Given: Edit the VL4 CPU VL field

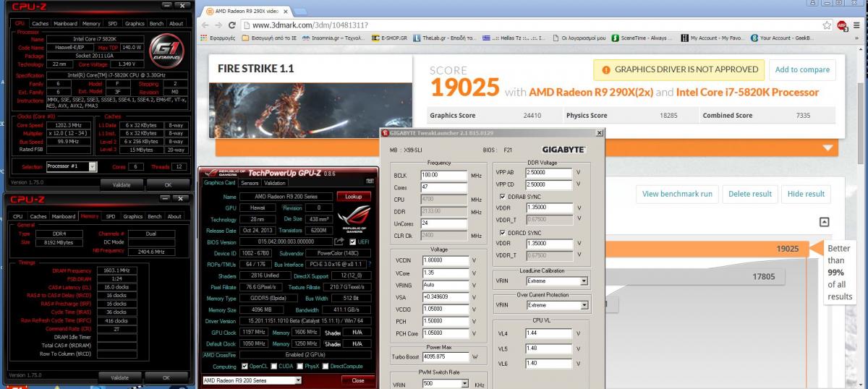Looking at the screenshot, I should click(548, 333).
